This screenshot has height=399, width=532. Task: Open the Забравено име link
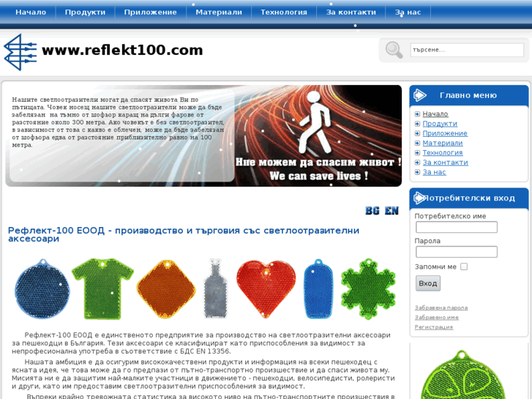pyautogui.click(x=437, y=318)
